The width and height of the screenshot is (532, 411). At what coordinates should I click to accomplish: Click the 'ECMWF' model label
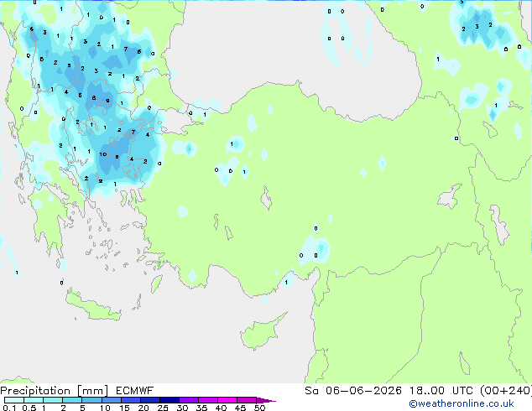[x=135, y=391]
